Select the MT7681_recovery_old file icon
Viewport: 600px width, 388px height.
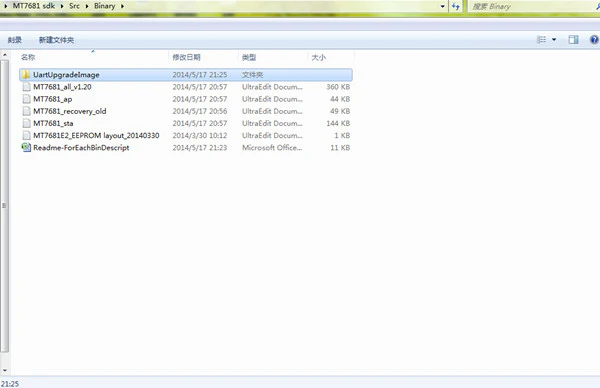(26, 111)
